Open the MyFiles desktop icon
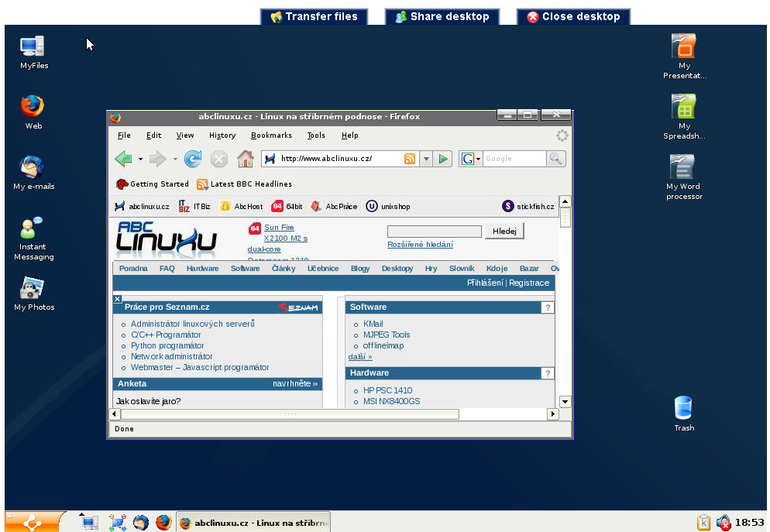This screenshot has width=770, height=532. (33, 52)
